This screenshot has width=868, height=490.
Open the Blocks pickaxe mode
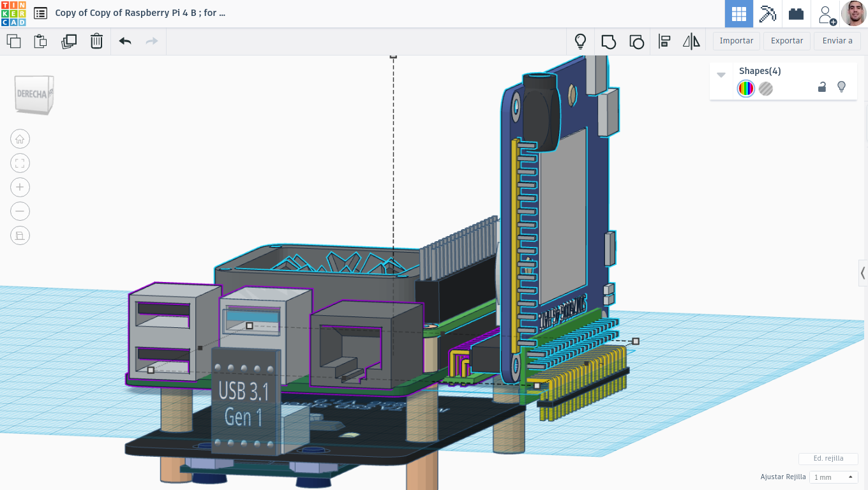pyautogui.click(x=767, y=13)
